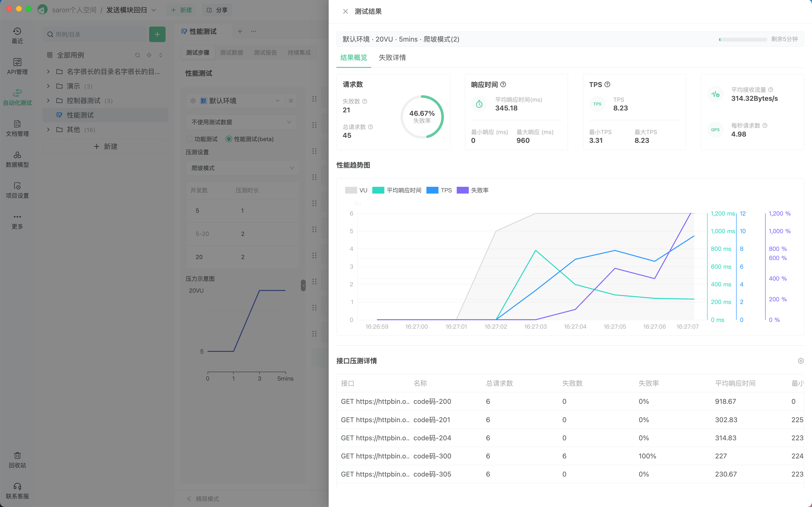This screenshot has height=507, width=812.
Task: Open the 默认环境 environment dropdown
Action: (235, 101)
